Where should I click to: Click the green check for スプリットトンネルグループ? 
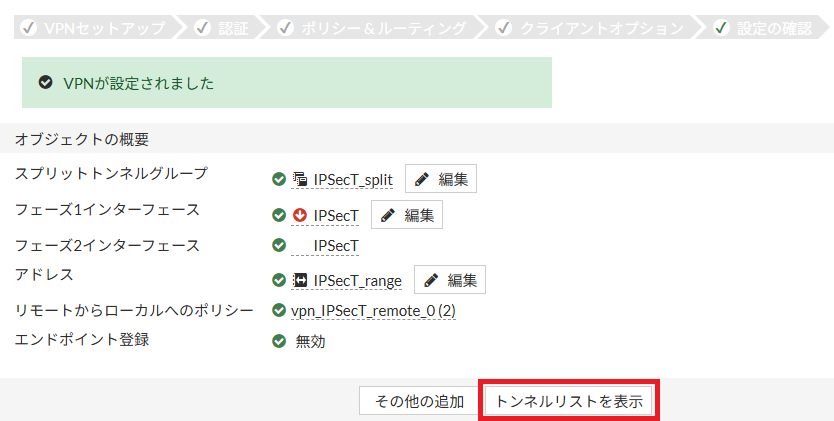click(279, 179)
